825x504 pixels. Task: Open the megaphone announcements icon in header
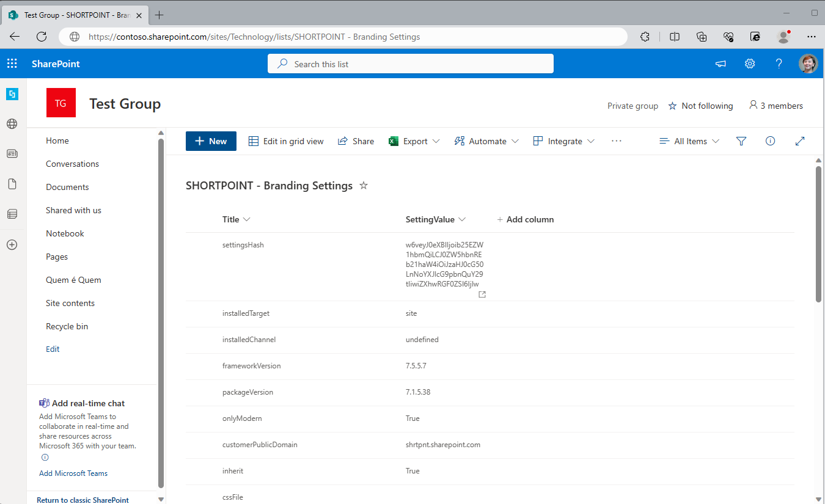pos(721,64)
